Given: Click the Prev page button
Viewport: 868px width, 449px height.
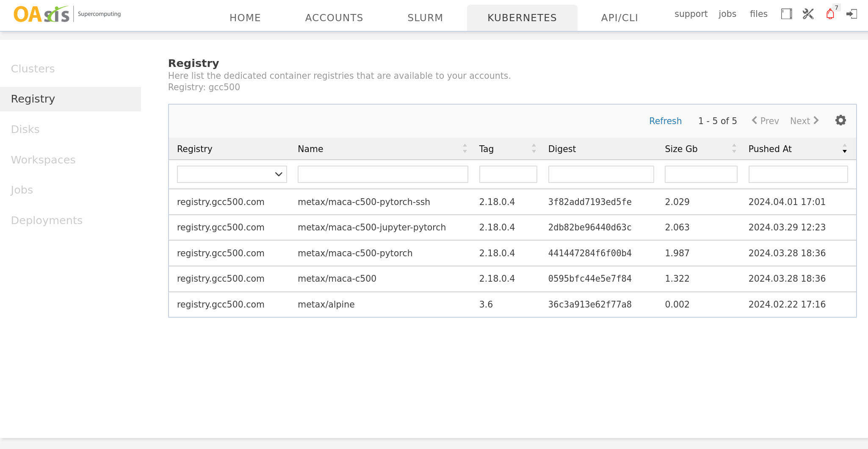Looking at the screenshot, I should pos(766,121).
